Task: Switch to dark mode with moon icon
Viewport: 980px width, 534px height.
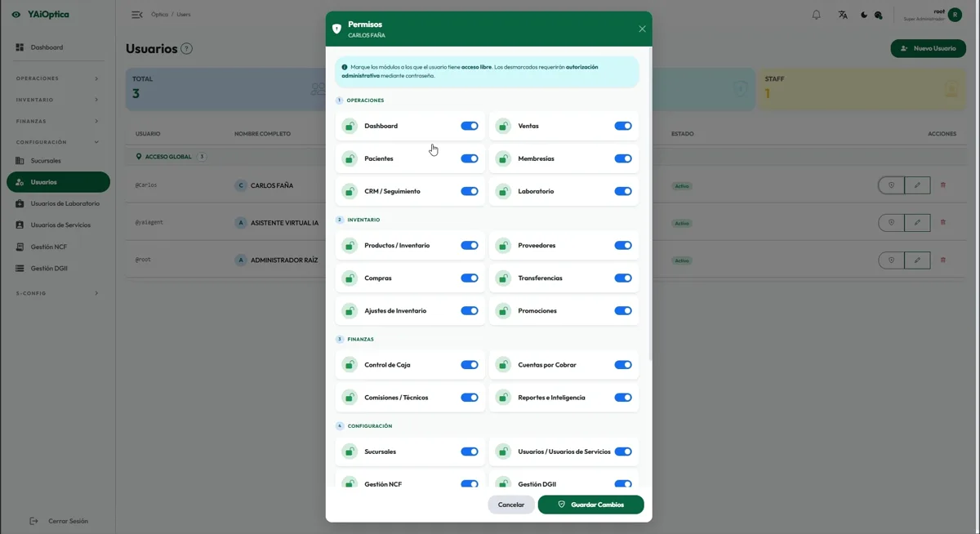Action: [864, 15]
